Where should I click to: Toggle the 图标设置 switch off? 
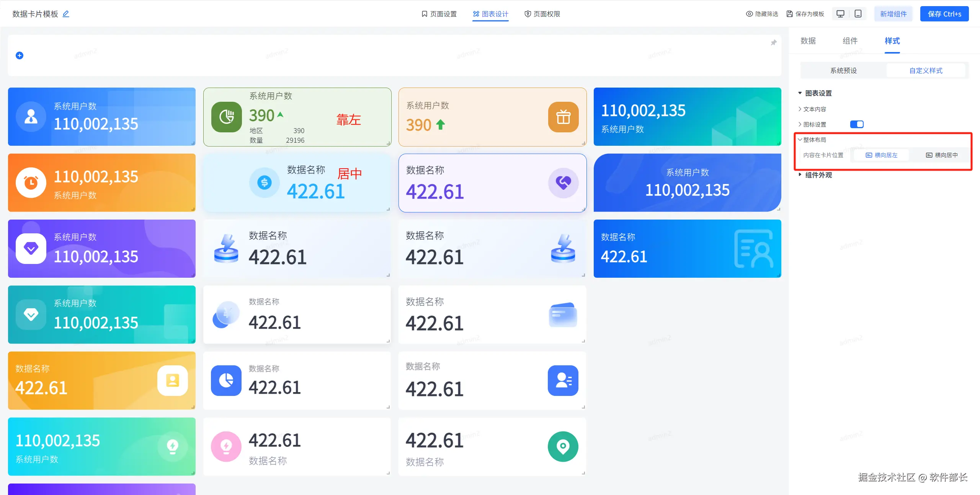pyautogui.click(x=856, y=124)
